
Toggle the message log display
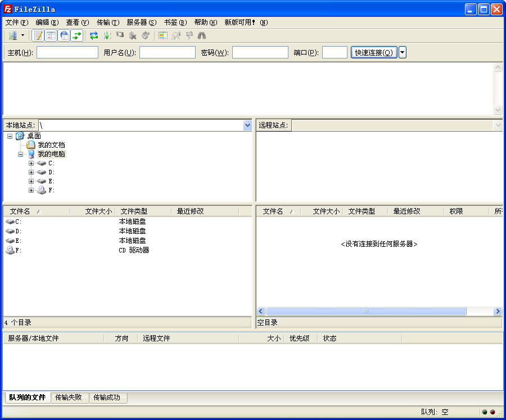point(38,35)
